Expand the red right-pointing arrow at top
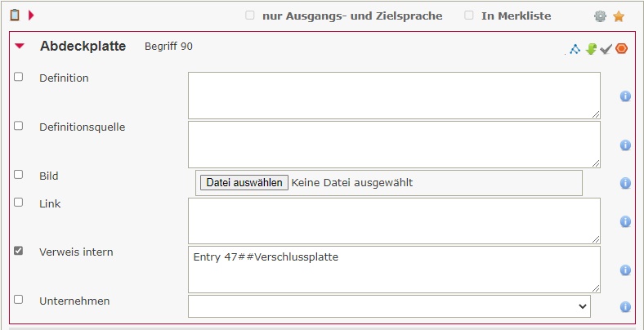Image resolution: width=644 pixels, height=330 pixels. (31, 15)
